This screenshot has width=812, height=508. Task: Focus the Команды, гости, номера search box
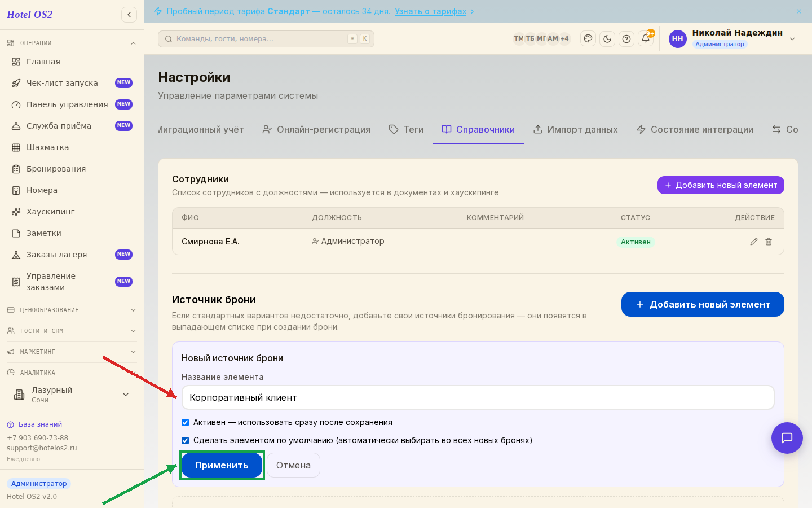pyautogui.click(x=266, y=39)
